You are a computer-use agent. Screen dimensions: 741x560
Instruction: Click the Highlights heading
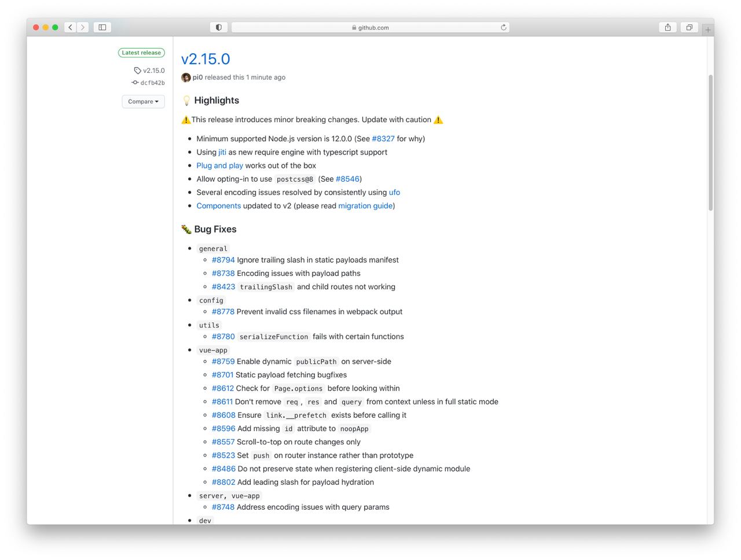pyautogui.click(x=217, y=100)
